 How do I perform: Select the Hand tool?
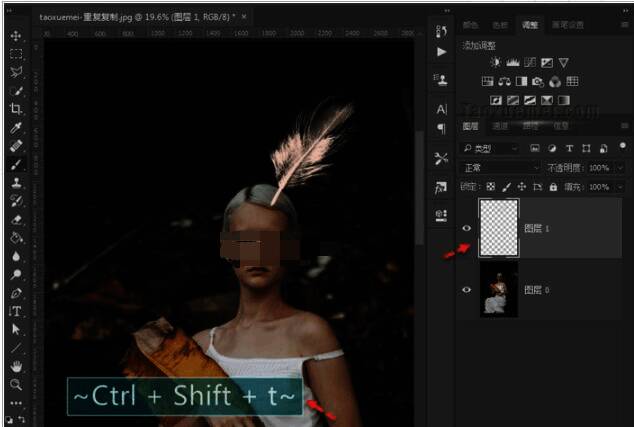pos(16,366)
